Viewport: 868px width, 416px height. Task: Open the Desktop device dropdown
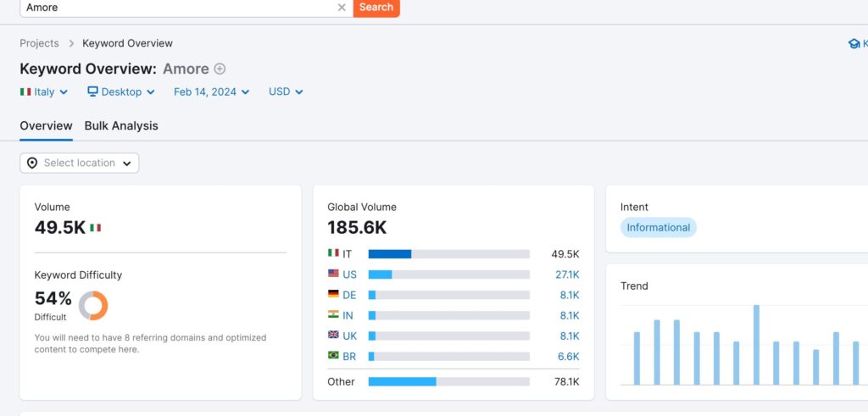(121, 92)
